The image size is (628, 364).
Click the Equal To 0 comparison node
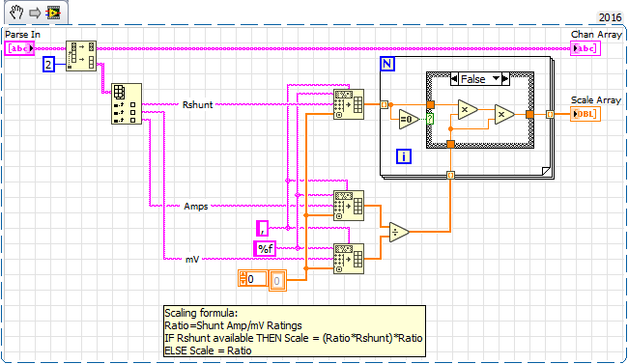coord(409,120)
